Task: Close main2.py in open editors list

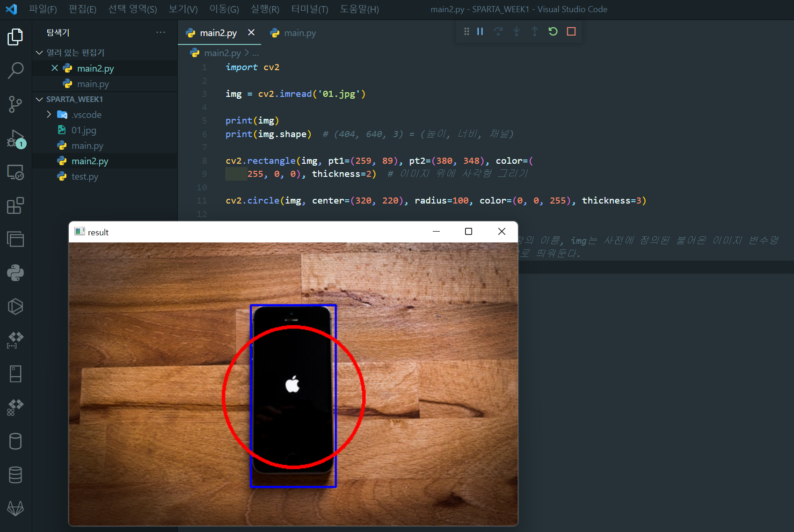Action: coord(55,68)
